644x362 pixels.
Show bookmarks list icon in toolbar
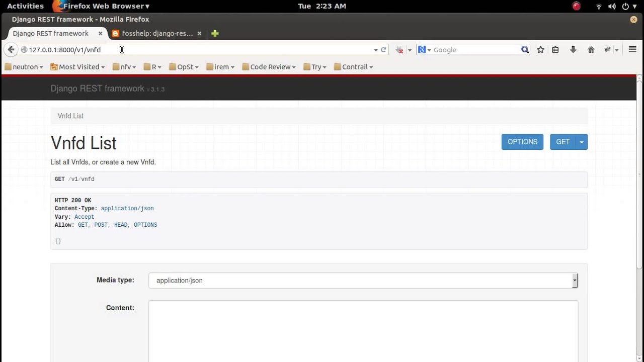(555, 50)
